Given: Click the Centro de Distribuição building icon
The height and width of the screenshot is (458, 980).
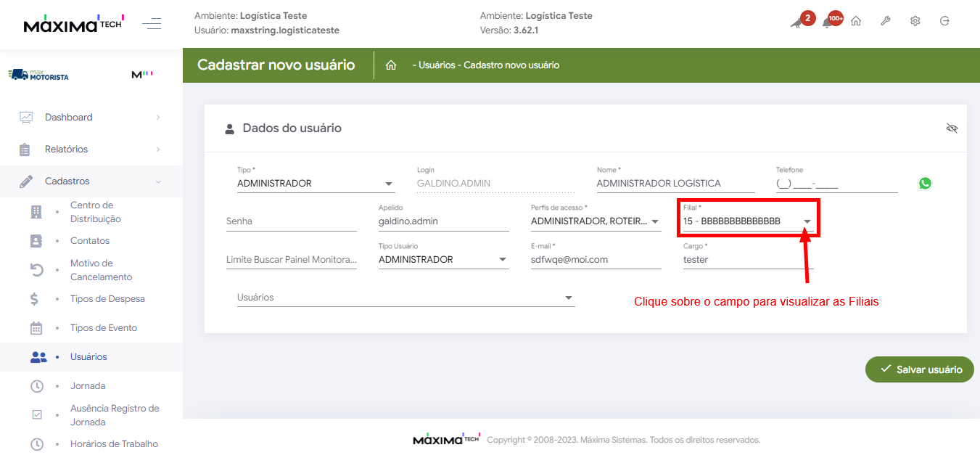Looking at the screenshot, I should click(36, 212).
